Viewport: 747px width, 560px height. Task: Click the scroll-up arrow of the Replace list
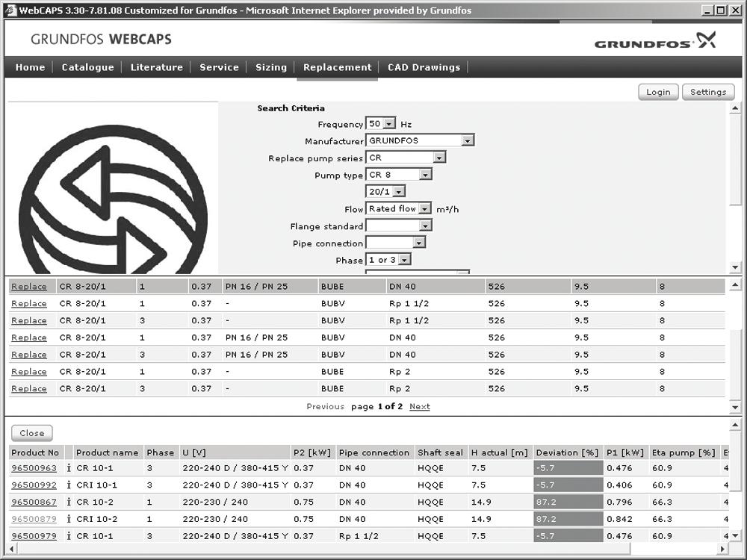click(x=735, y=284)
